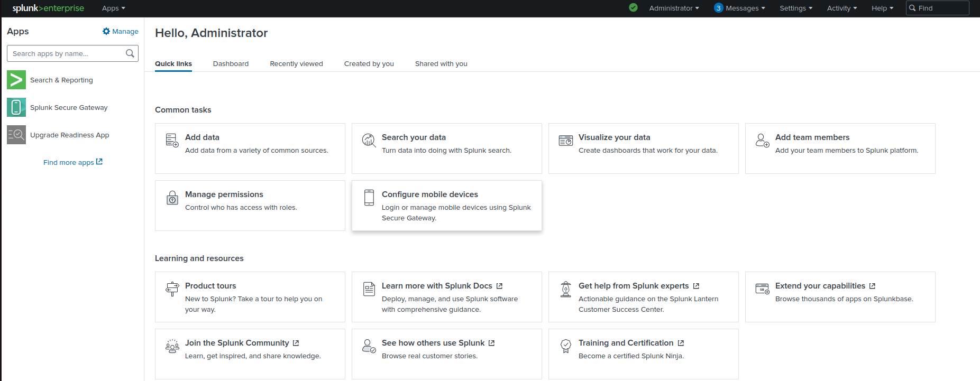Focus the Find field in top bar
980x381 pixels.
click(x=937, y=8)
